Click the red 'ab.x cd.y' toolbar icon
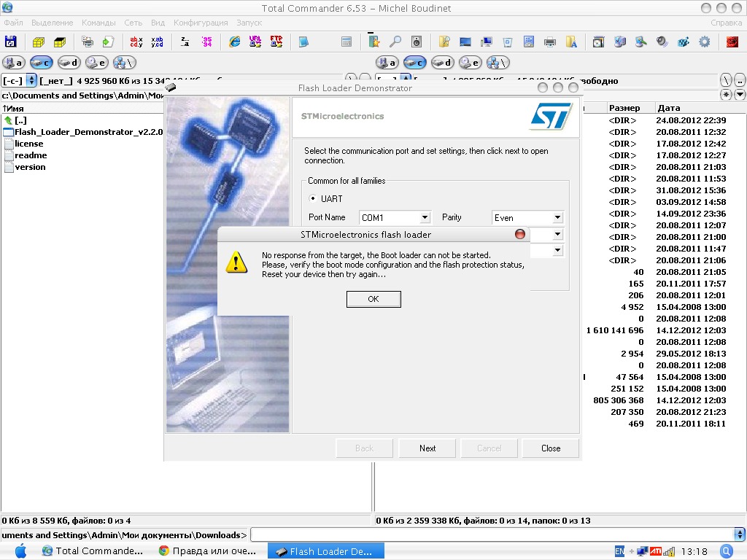Image resolution: width=747 pixels, height=560 pixels. (x=136, y=42)
